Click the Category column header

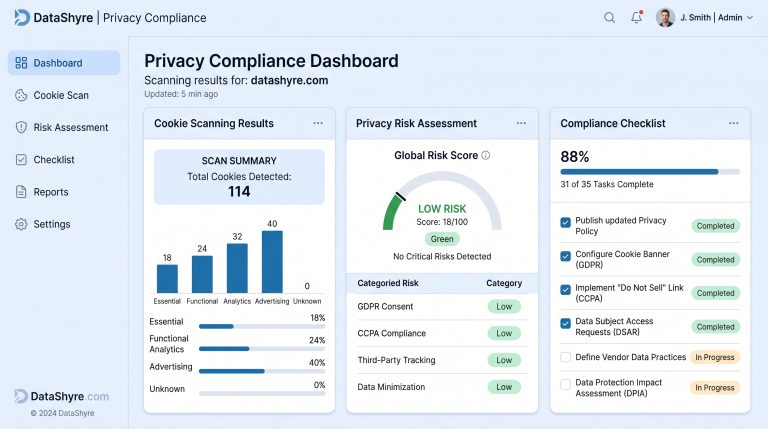(x=504, y=283)
